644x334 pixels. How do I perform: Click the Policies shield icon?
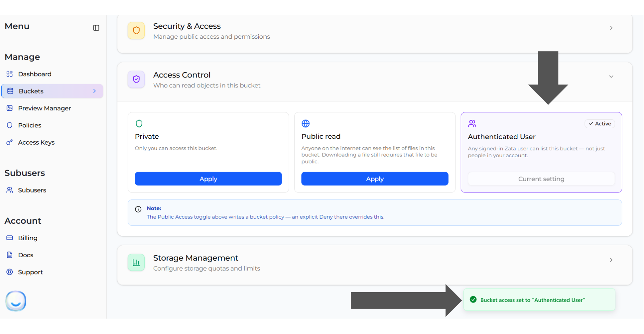click(x=10, y=125)
